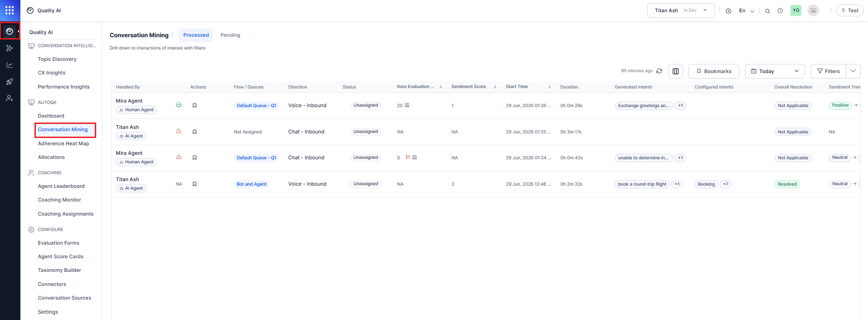Sort by Sentiment Score column arrow
Screen dimensions: 868x320
click(495, 87)
